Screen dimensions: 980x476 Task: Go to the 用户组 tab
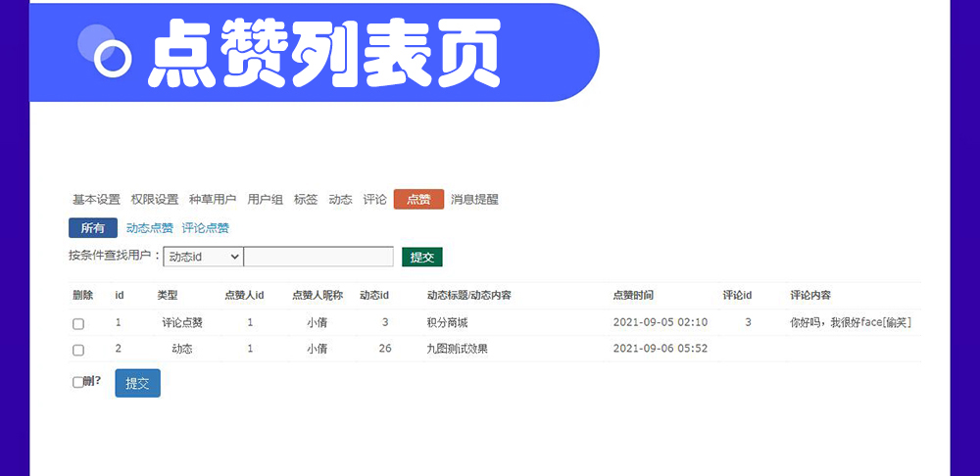[x=266, y=200]
